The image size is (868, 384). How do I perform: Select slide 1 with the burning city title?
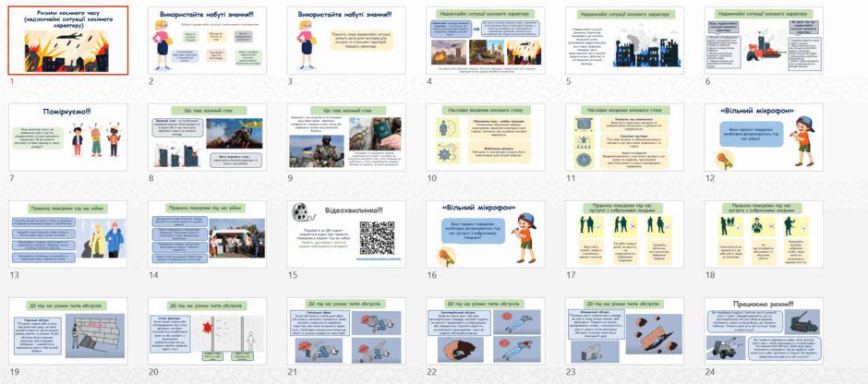click(68, 41)
